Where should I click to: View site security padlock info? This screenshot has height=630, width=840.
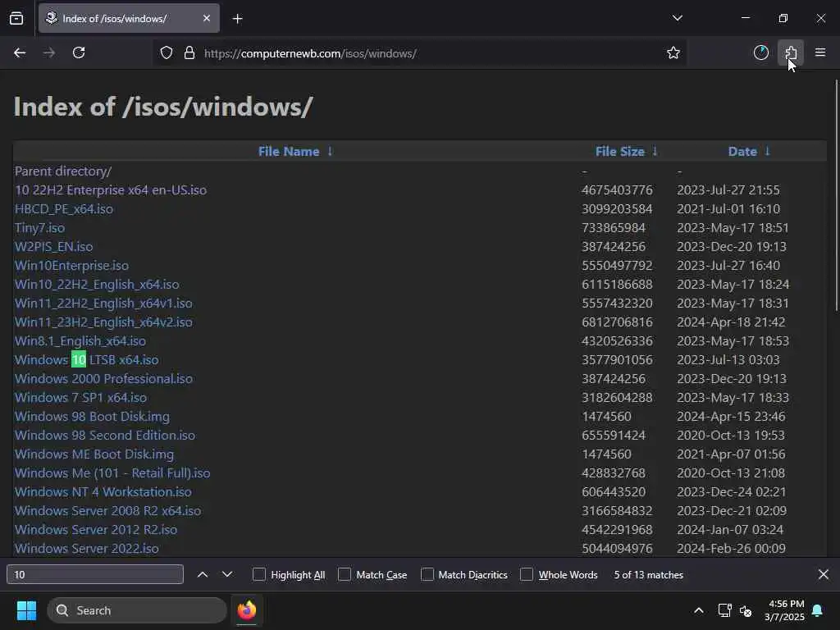[189, 53]
